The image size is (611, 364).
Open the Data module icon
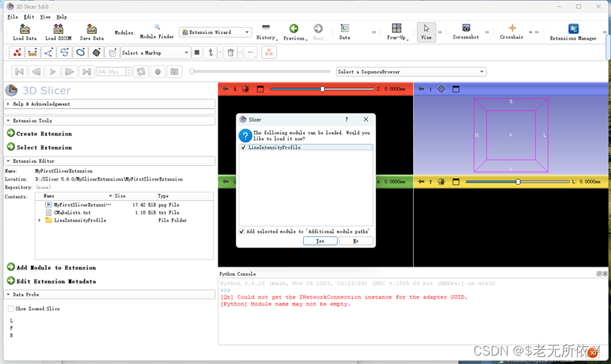345,32
